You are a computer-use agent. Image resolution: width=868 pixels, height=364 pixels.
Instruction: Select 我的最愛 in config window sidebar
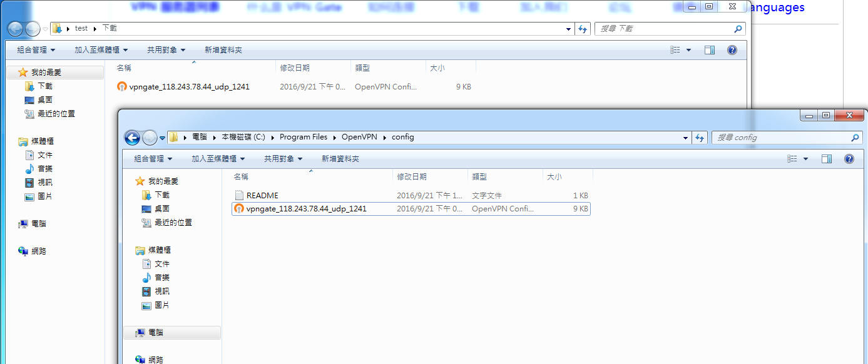[x=158, y=181]
